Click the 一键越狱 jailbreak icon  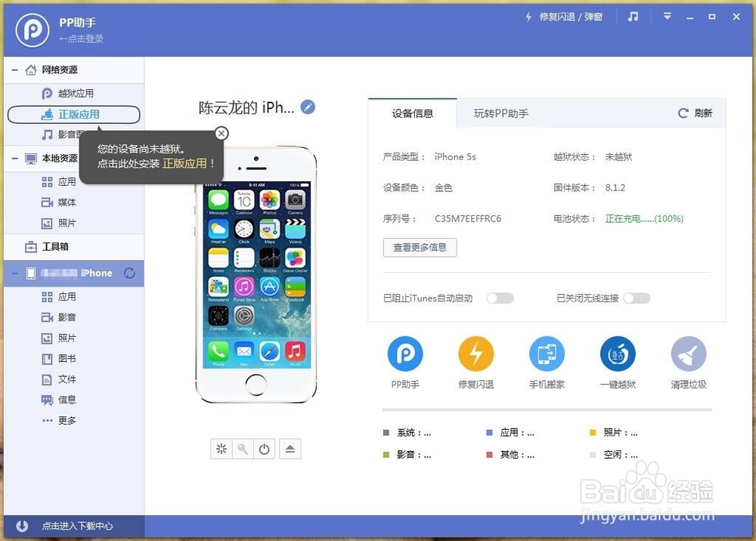(618, 354)
